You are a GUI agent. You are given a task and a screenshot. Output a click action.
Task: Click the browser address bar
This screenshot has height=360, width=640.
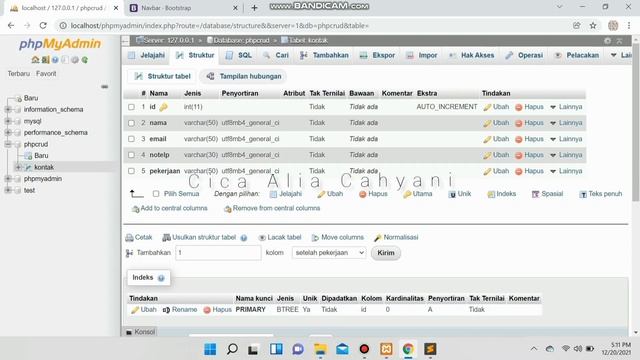pos(314,25)
